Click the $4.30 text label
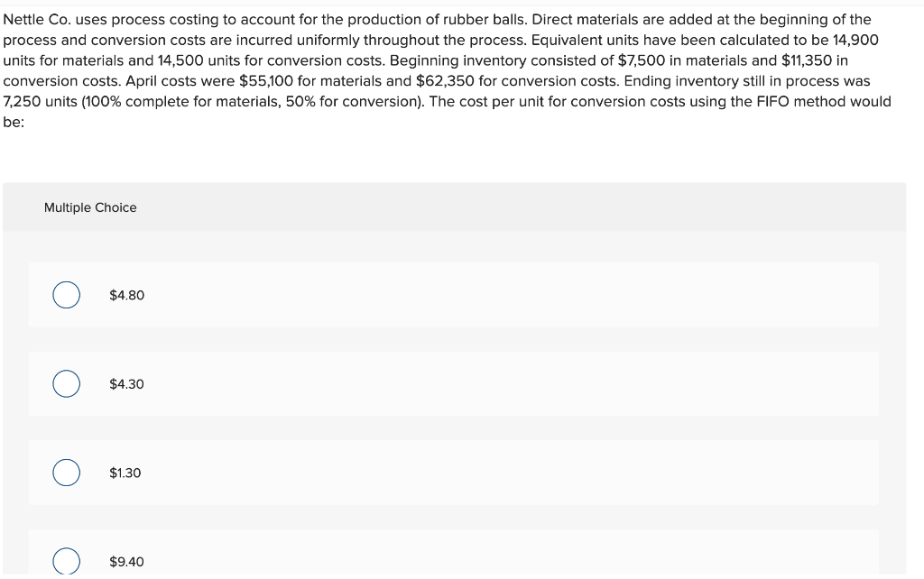The width and height of the screenshot is (924, 579). click(125, 383)
